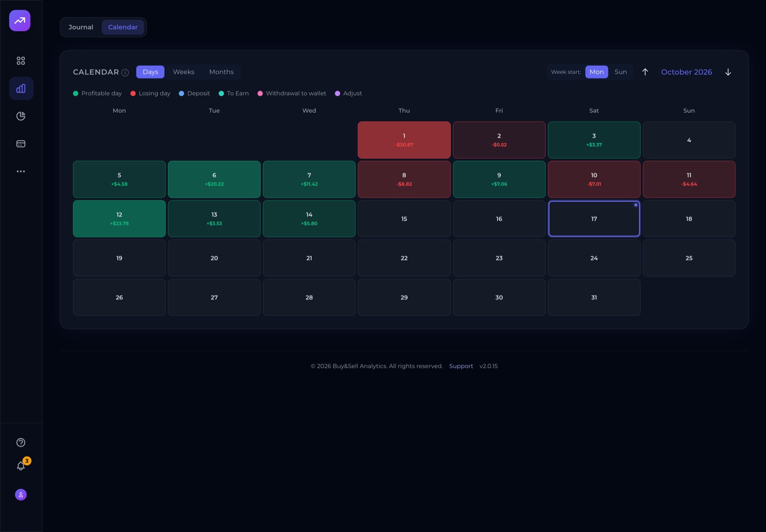This screenshot has width=766, height=532.
Task: Select day 29 cell
Action: (x=404, y=297)
